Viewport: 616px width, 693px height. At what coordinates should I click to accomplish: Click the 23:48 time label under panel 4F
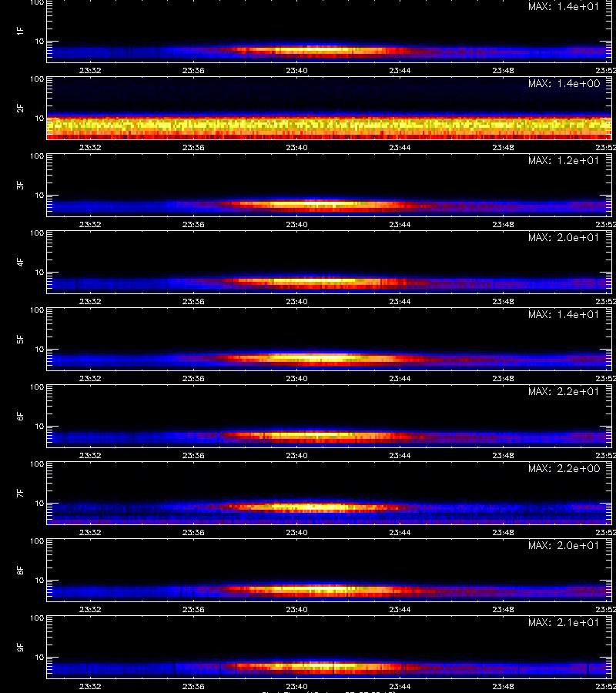tap(503, 301)
